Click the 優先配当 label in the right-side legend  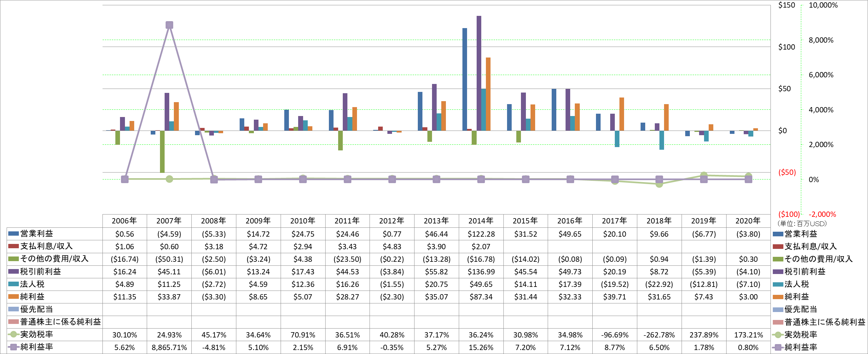pos(801,309)
